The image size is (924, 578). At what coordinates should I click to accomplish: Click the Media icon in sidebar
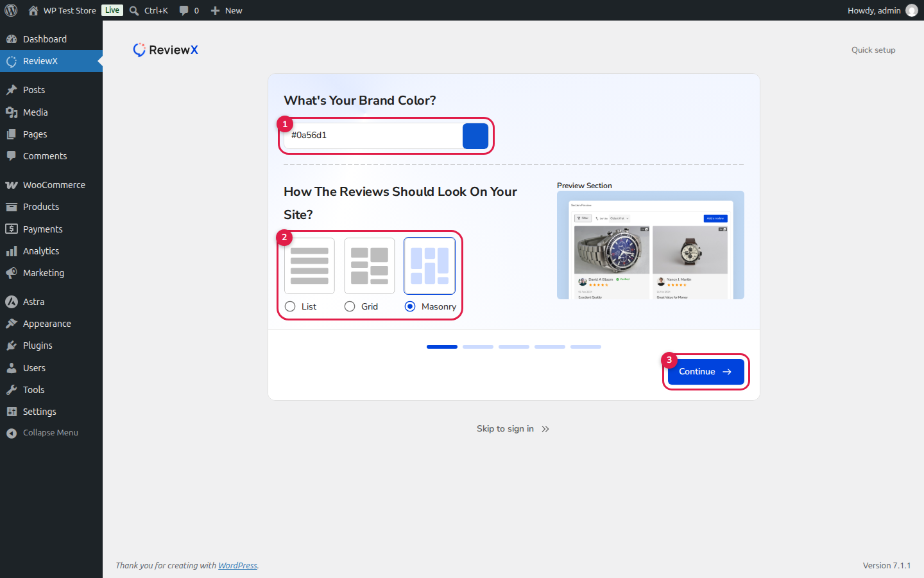pos(12,112)
